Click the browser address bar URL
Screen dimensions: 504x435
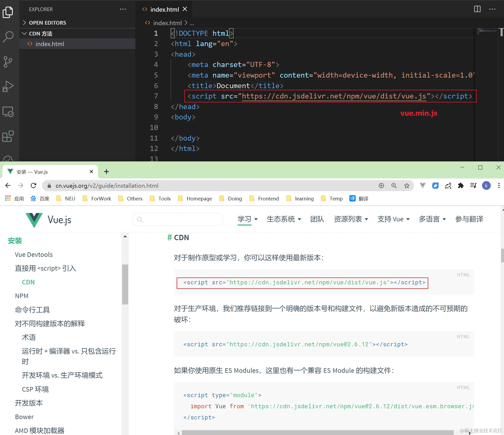pos(107,186)
